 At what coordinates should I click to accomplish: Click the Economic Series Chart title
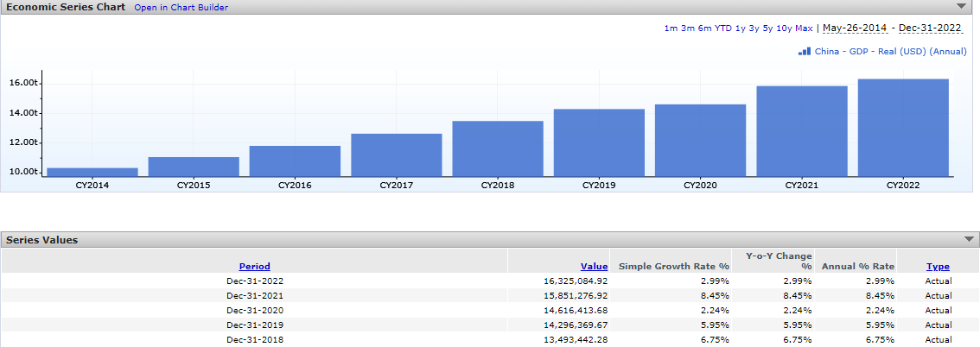[x=65, y=8]
